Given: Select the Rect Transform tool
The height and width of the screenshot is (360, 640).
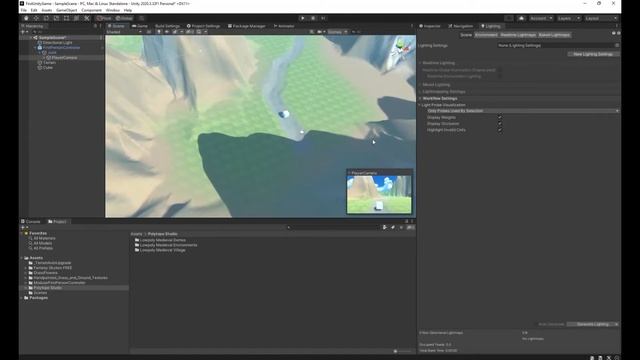Looking at the screenshot, I should pos(67,18).
